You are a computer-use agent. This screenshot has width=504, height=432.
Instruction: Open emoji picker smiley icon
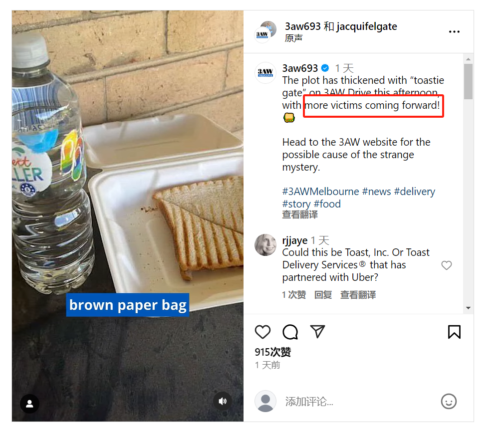(x=449, y=402)
